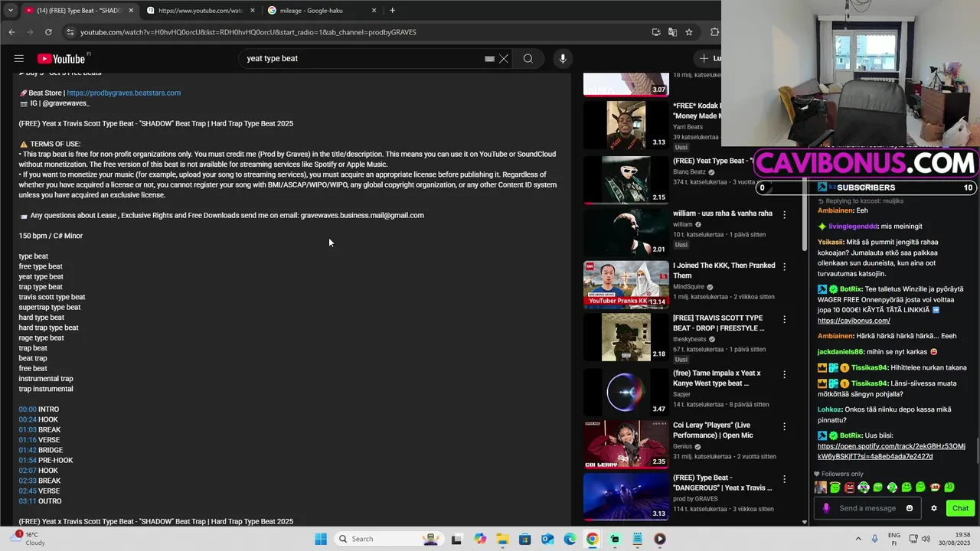Go back with the browser back arrow
This screenshot has height=551, width=980.
pyautogui.click(x=11, y=32)
